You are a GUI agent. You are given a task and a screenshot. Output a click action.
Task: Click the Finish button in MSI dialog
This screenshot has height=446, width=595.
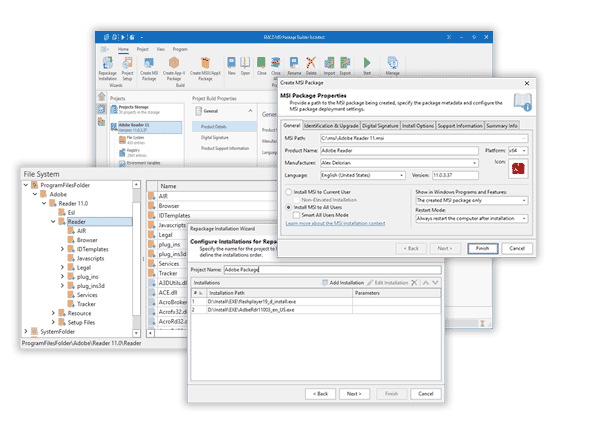pyautogui.click(x=482, y=248)
